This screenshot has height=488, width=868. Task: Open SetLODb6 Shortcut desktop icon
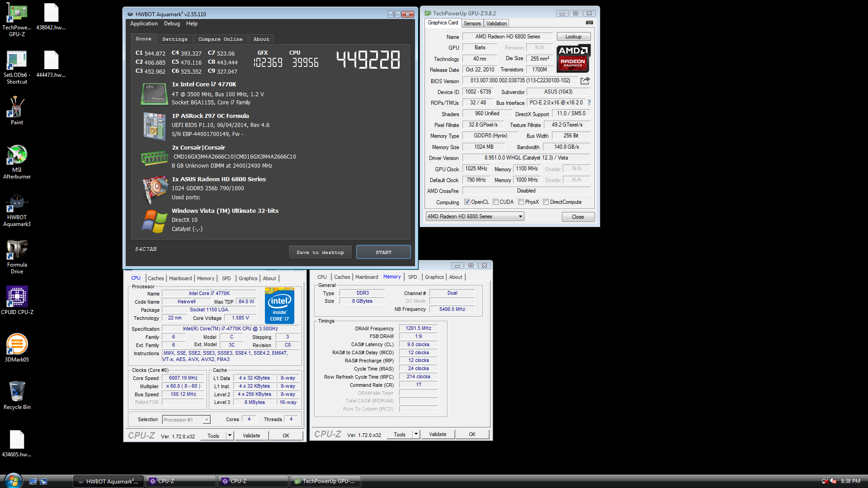17,67
